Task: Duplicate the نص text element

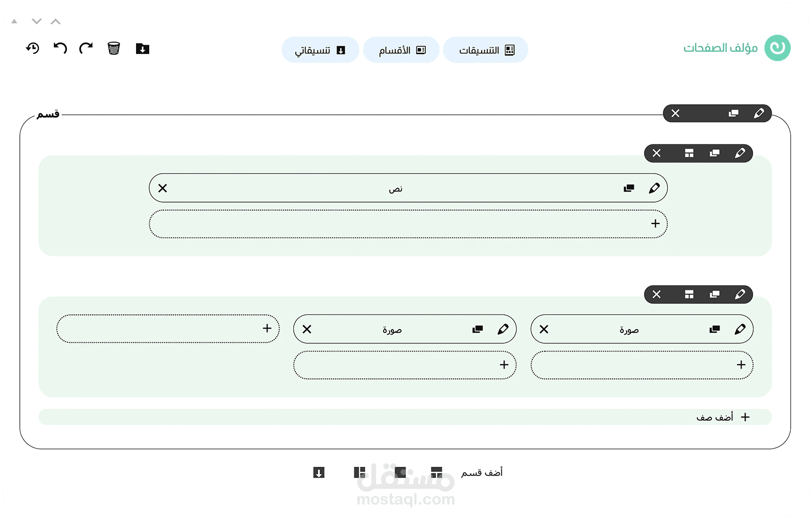Action: point(629,188)
